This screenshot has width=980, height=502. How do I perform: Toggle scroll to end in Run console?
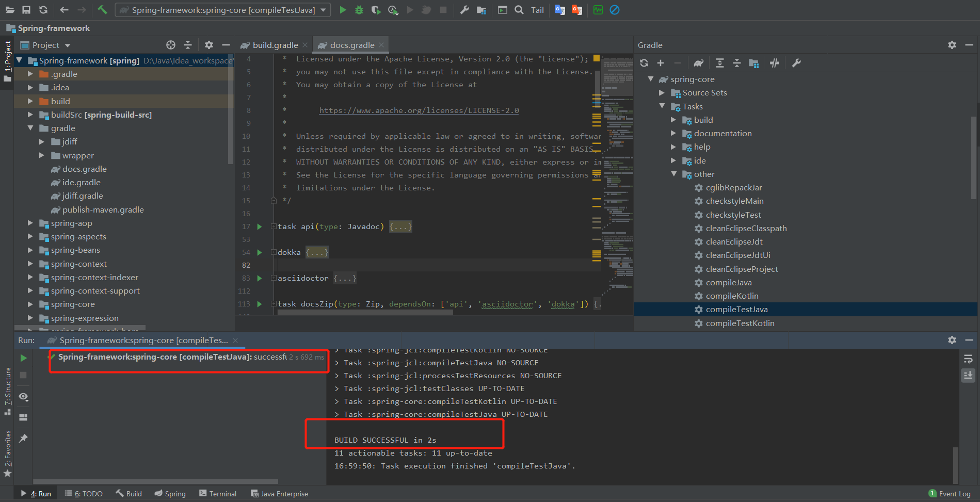pos(968,376)
